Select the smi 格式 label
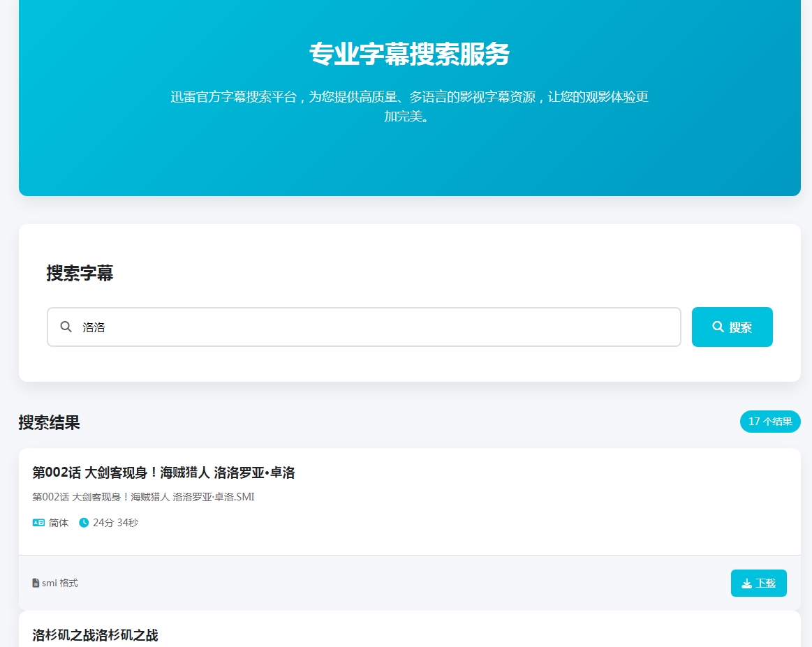812x647 pixels. point(60,583)
